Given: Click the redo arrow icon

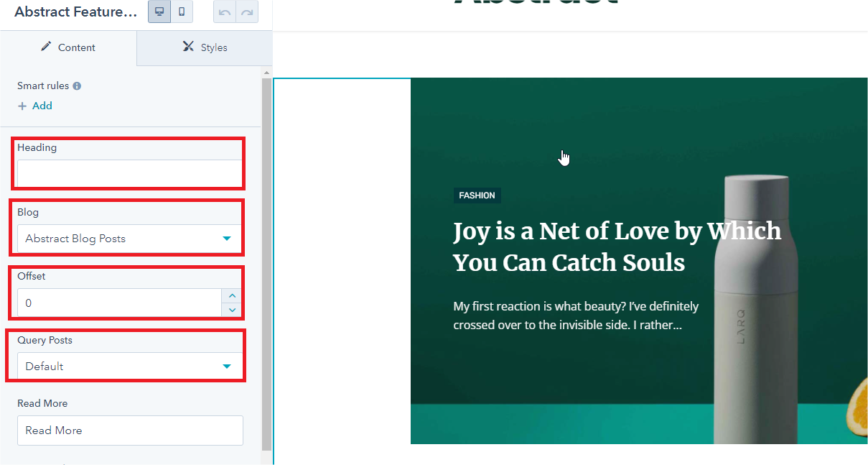Looking at the screenshot, I should point(247,11).
